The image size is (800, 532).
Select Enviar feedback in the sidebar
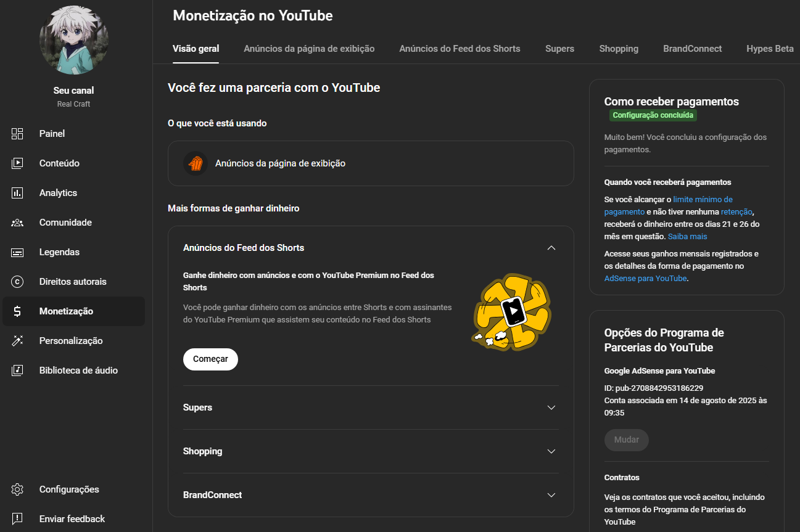point(74,519)
